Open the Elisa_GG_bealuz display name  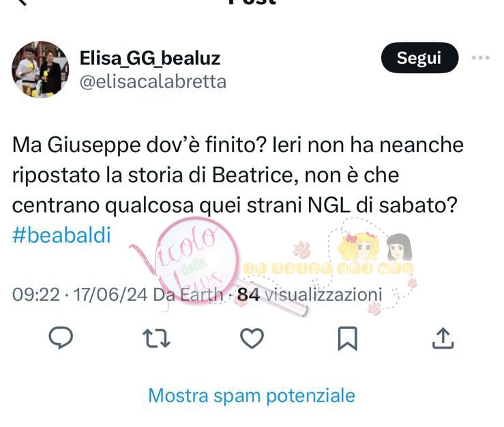coord(150,58)
